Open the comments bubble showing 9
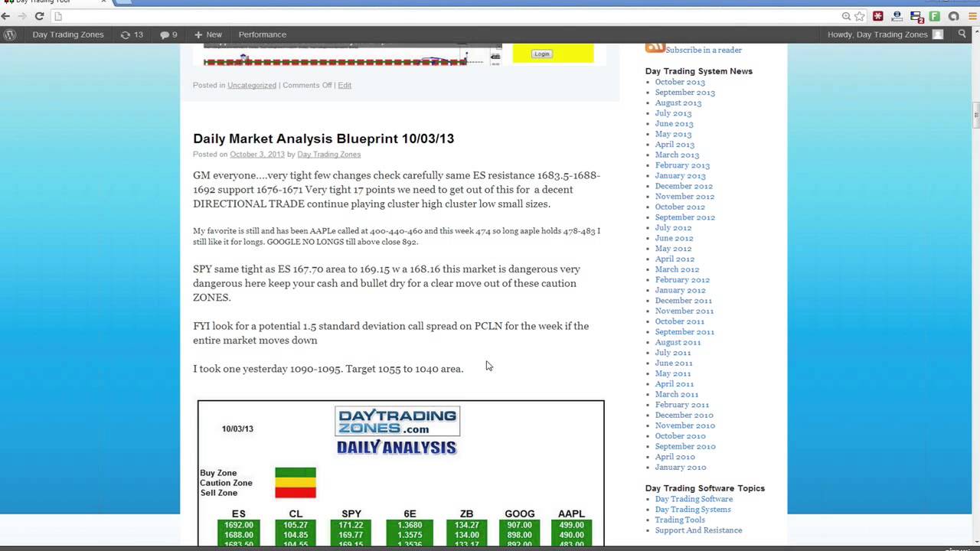This screenshot has height=551, width=980. [x=168, y=34]
